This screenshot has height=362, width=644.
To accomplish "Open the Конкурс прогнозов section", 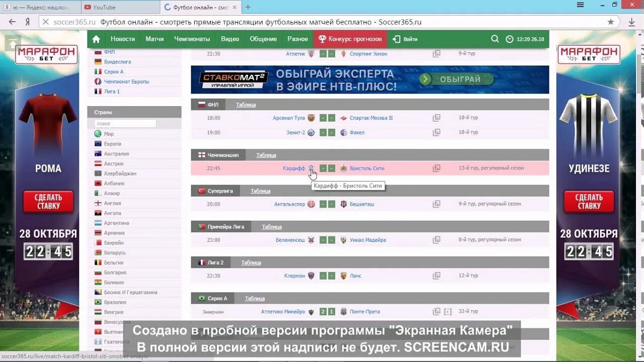I will point(350,39).
